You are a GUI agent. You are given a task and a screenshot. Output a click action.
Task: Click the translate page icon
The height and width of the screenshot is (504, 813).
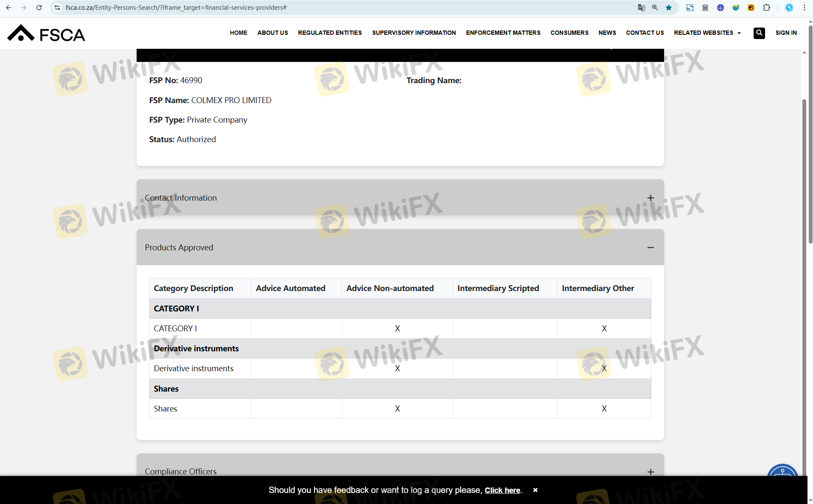pyautogui.click(x=641, y=8)
